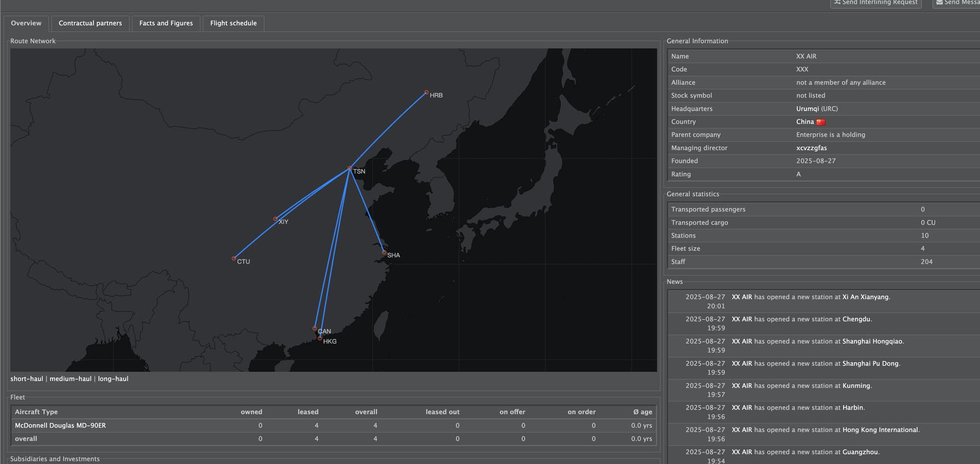Image resolution: width=980 pixels, height=464 pixels.
Task: Filter the route map by short-haul
Action: (27, 379)
